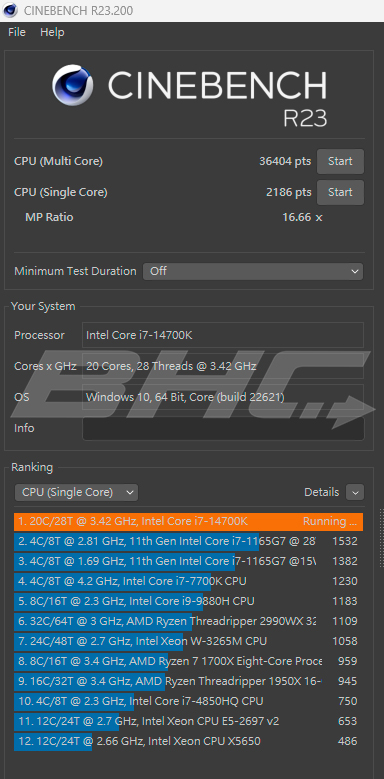The height and width of the screenshot is (779, 384).
Task: Open the File menu
Action: tap(17, 32)
